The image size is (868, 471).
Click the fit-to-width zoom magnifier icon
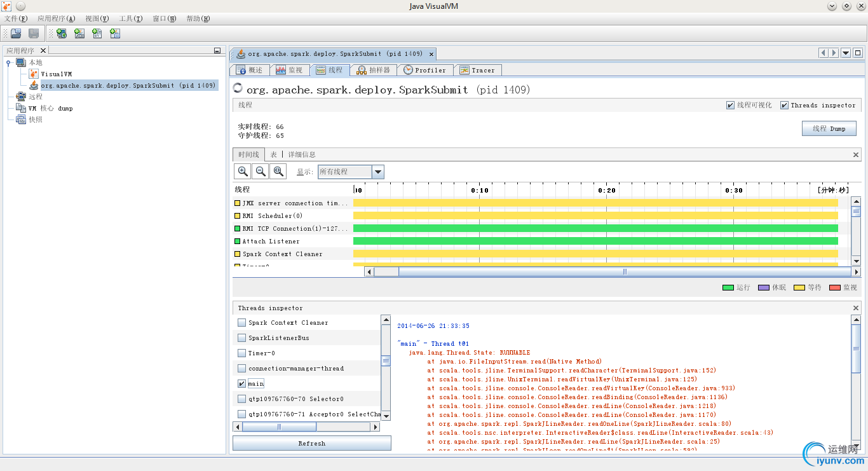click(x=278, y=171)
